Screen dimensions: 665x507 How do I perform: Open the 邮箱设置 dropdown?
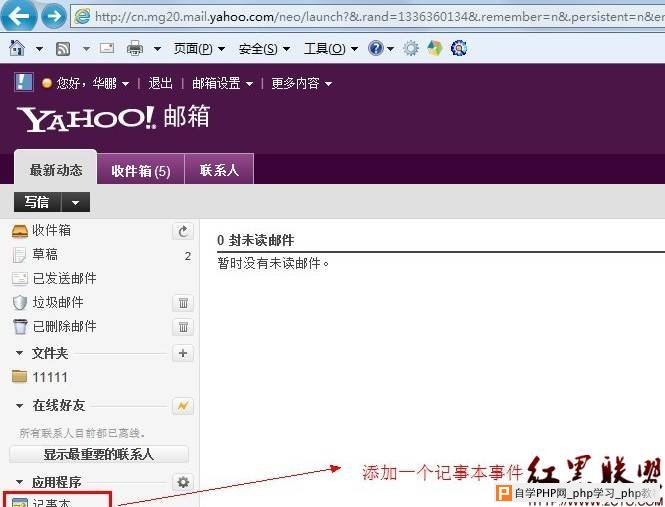coord(222,83)
